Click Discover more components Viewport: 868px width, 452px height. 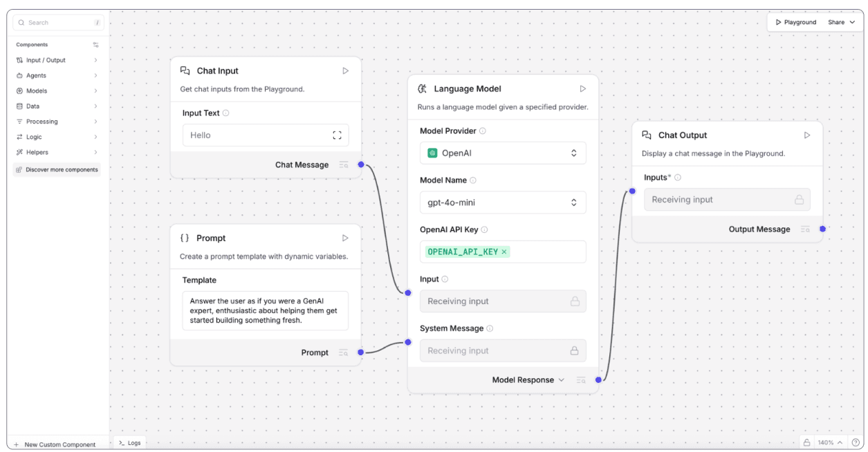57,169
